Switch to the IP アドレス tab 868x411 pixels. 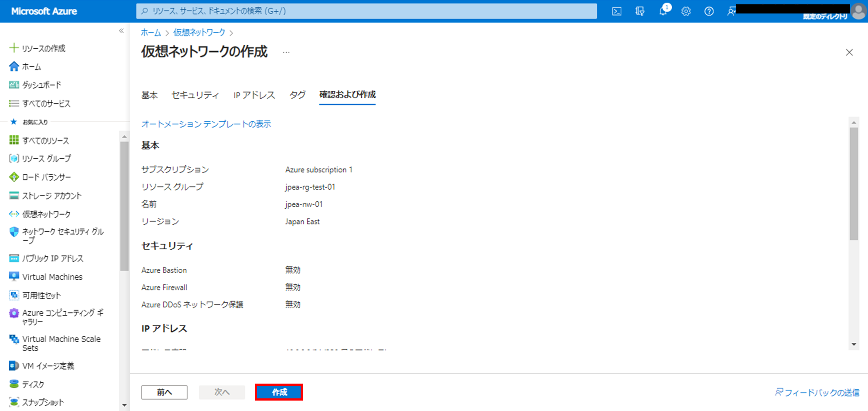coord(254,95)
